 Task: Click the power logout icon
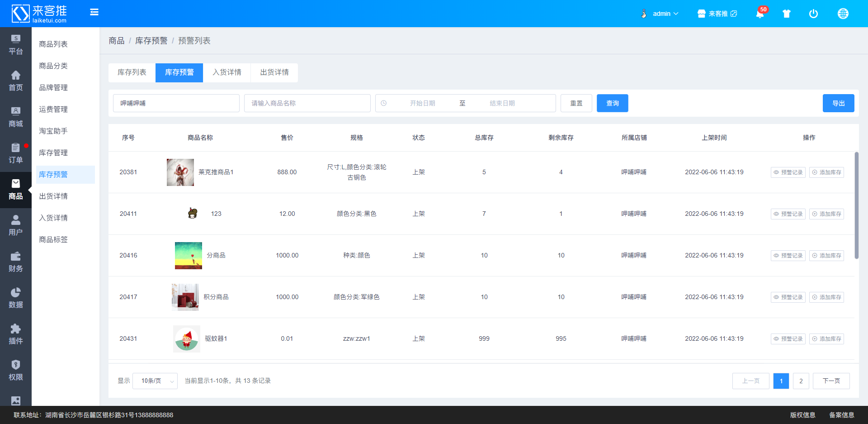[813, 14]
